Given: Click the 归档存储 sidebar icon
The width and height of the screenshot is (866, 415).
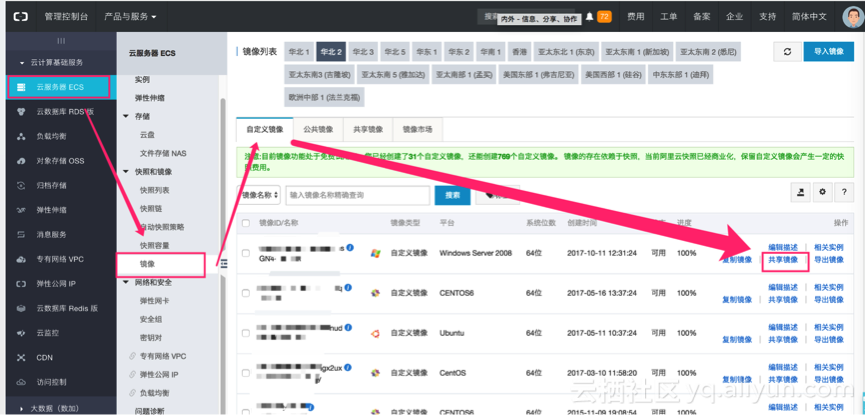Looking at the screenshot, I should click(21, 186).
